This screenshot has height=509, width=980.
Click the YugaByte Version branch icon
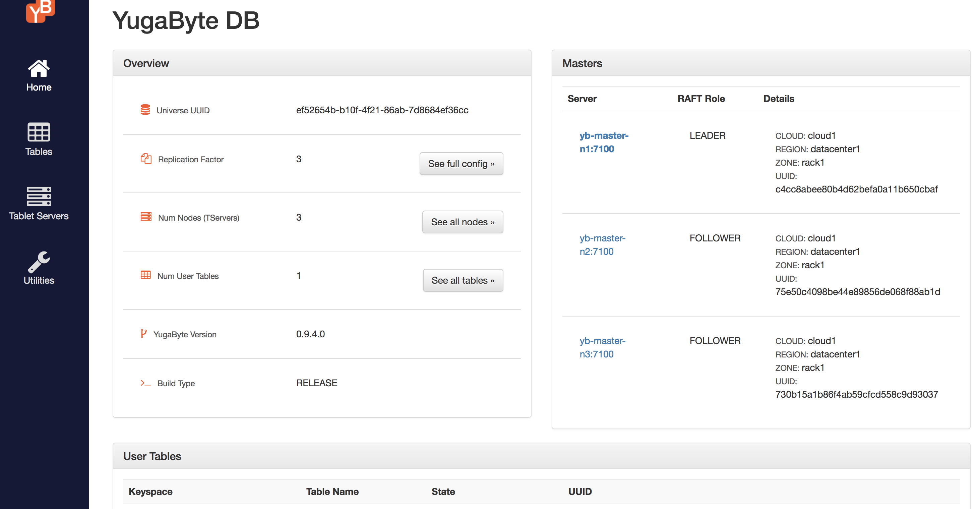[143, 334]
